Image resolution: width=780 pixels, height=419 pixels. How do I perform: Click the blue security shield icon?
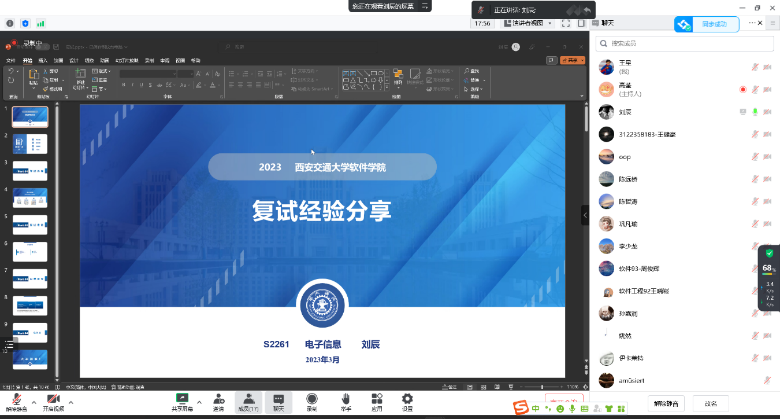25,23
